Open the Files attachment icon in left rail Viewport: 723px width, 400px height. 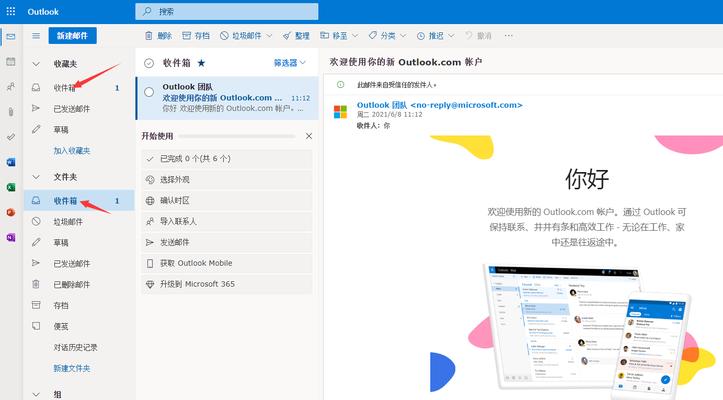pos(11,112)
